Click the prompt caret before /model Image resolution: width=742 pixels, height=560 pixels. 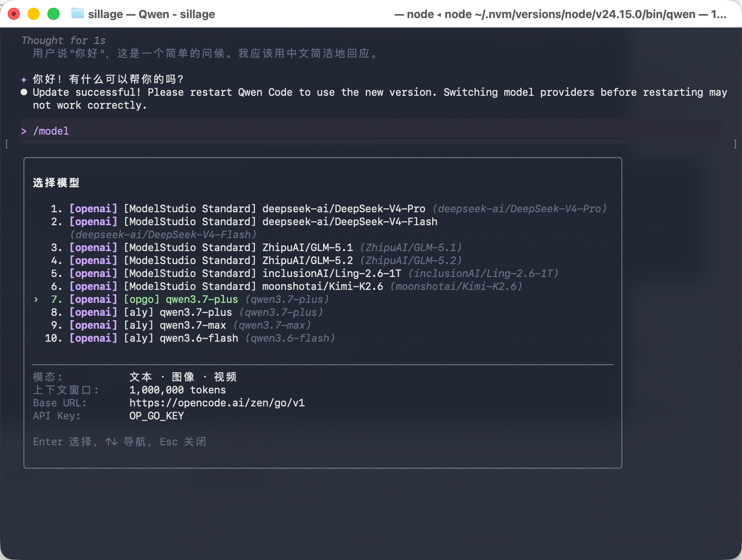24,131
